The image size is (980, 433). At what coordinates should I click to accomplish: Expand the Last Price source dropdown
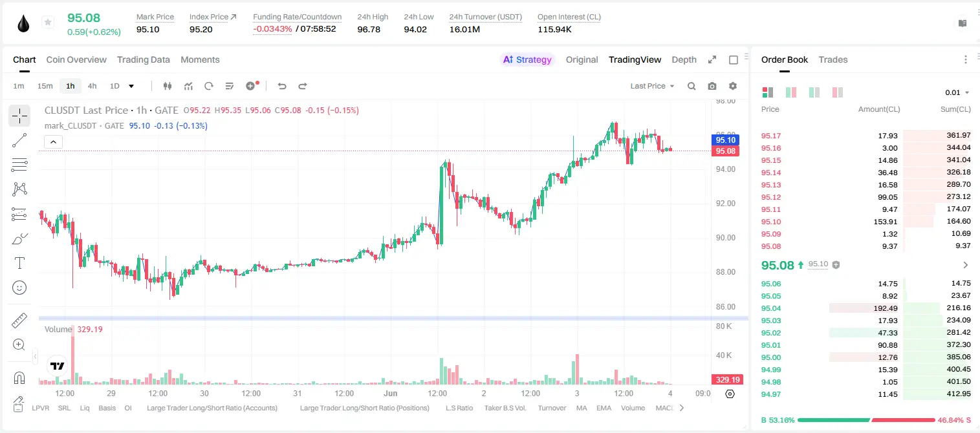(652, 86)
